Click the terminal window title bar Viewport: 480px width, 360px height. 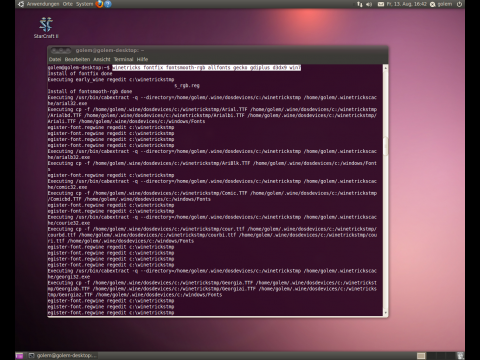click(218, 50)
